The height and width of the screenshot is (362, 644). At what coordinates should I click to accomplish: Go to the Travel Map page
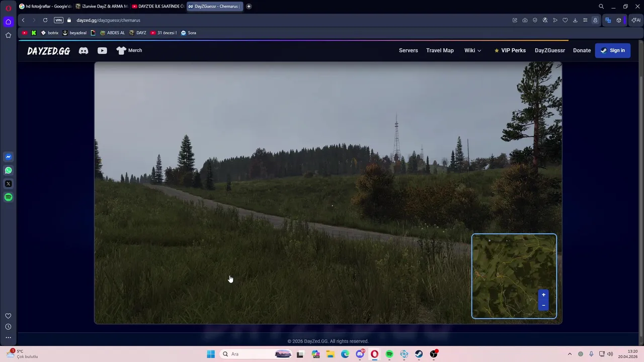point(440,50)
